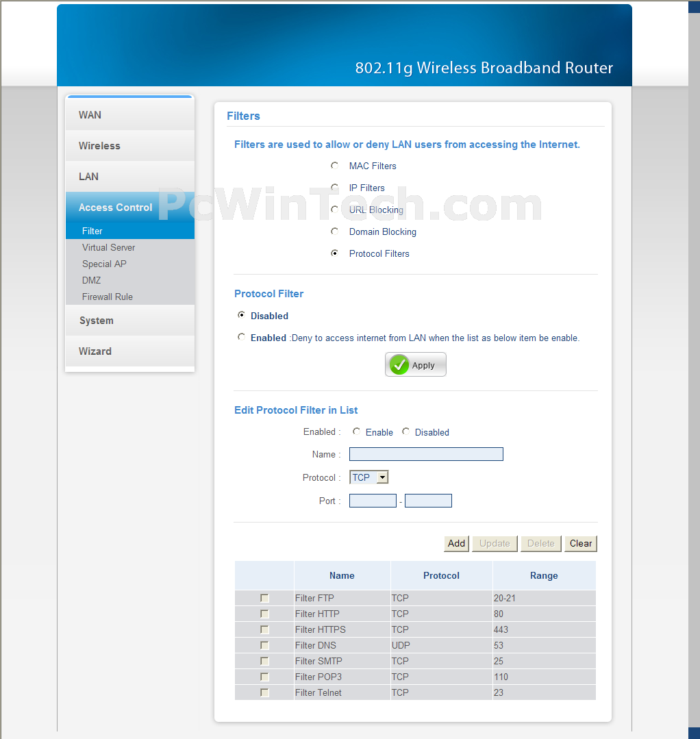Click the '25' range cell
Image resolution: width=700 pixels, height=739 pixels.
[545, 661]
